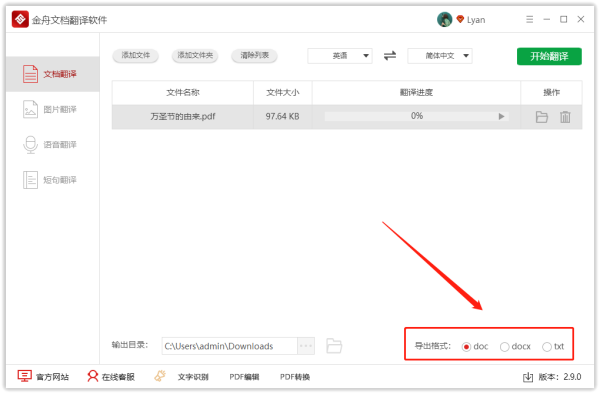
Task: Click the image translation sidebar icon
Action: (30, 109)
